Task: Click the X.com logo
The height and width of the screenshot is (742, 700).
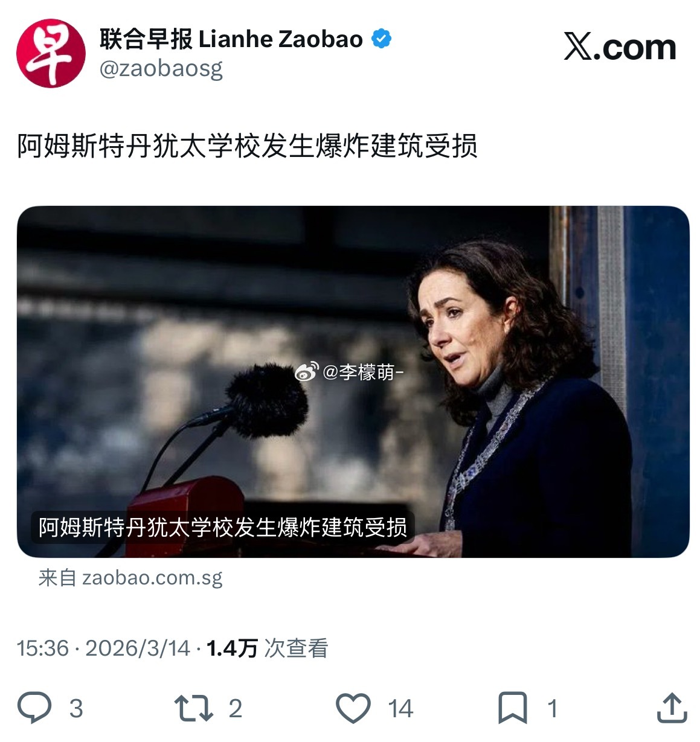Action: click(620, 47)
